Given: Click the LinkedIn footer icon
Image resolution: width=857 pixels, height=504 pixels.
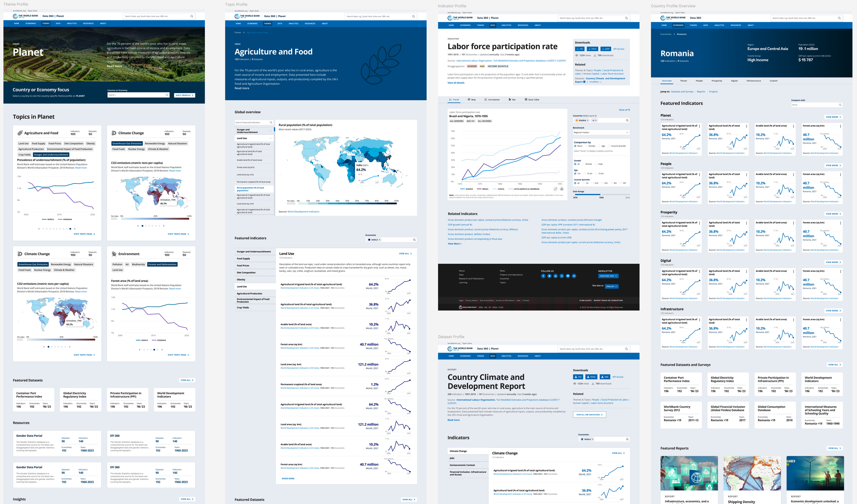Looking at the screenshot, I should pos(555,276).
